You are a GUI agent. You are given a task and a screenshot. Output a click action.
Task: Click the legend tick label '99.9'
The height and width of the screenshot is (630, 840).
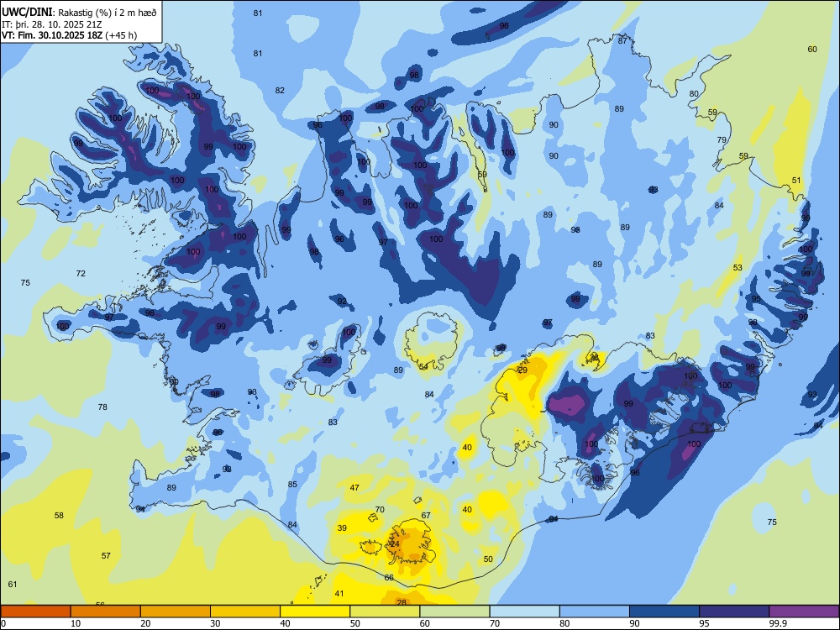[778, 623]
